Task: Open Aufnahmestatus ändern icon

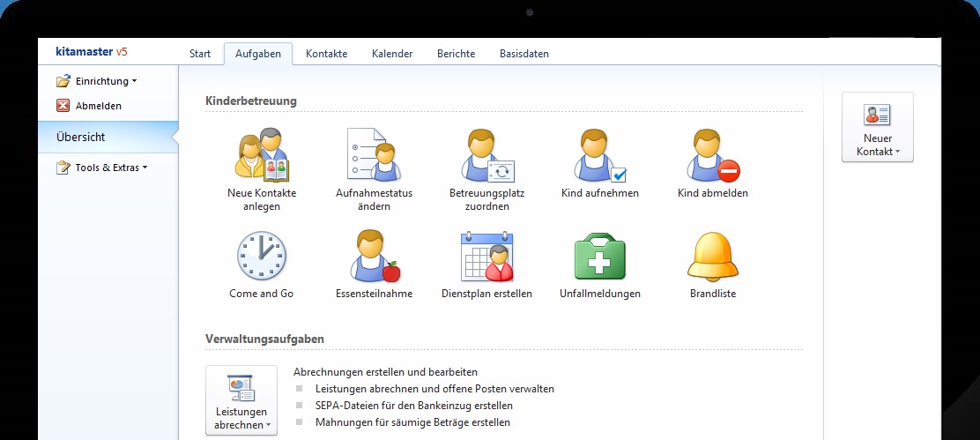Action: (374, 154)
